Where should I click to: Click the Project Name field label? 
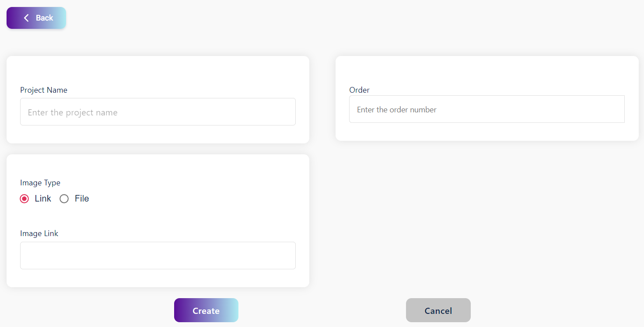[44, 90]
